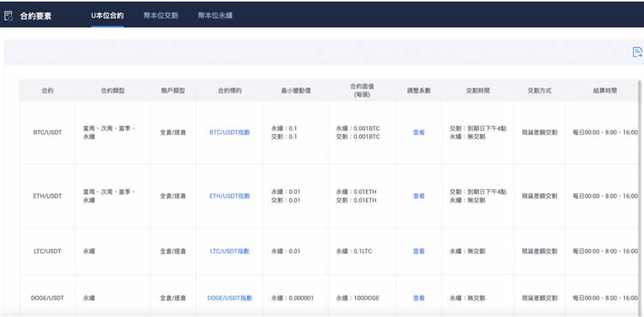Viewport: 644px width, 317px height.
Task: Click 查看 in the LTC/USDT row
Action: coord(418,251)
